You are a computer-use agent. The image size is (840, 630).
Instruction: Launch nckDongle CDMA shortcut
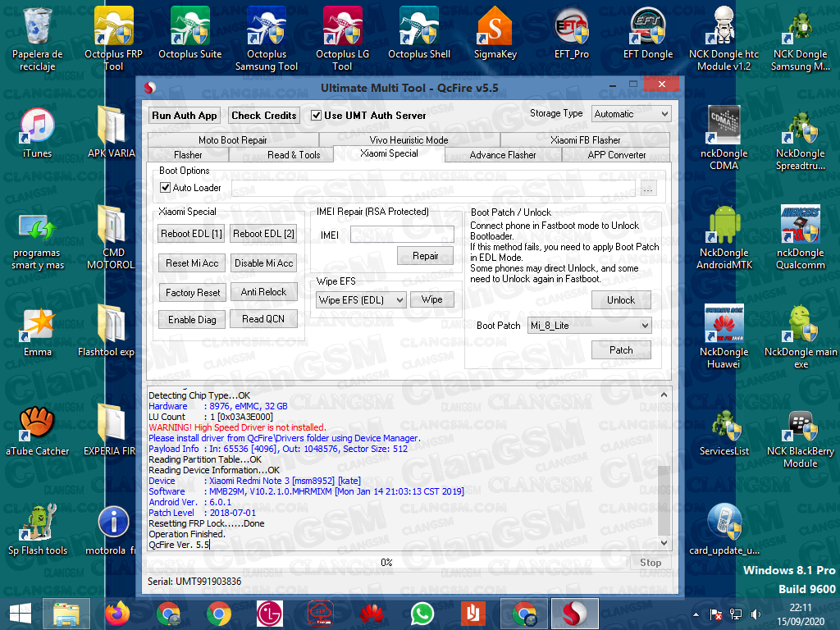pos(724,138)
